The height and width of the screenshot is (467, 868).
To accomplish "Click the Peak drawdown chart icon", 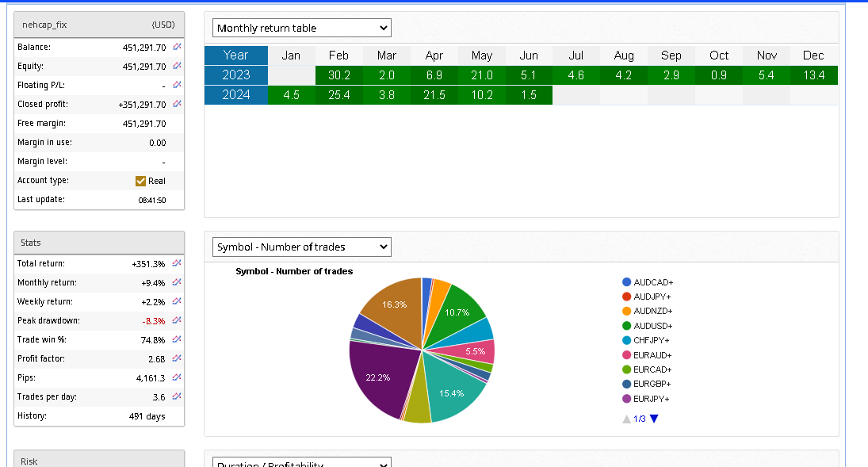I will pyautogui.click(x=176, y=320).
